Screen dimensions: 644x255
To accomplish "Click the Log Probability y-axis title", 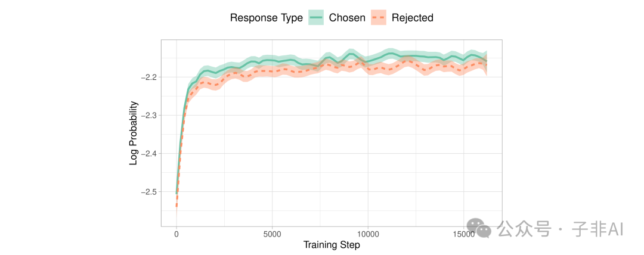I will [134, 133].
